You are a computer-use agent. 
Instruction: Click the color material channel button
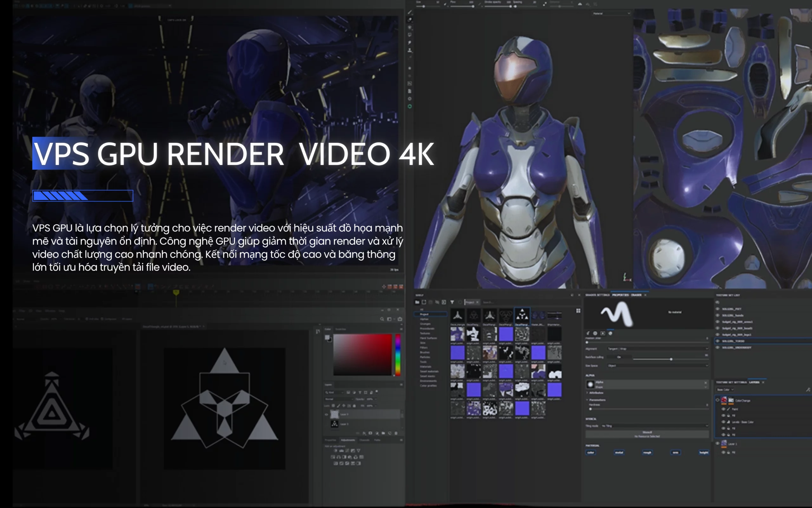coord(591,452)
